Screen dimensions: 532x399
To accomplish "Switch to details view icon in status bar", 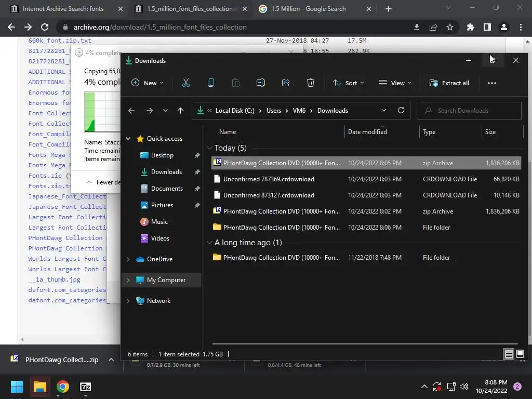I will point(509,354).
